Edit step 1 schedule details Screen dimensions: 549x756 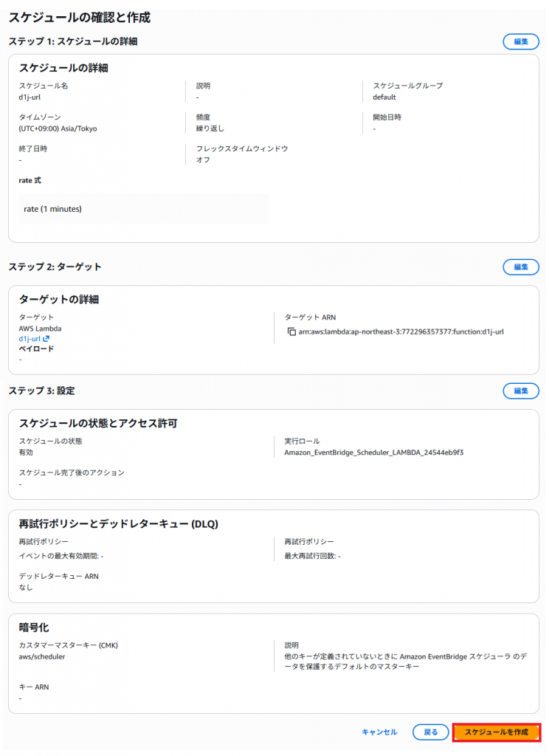point(520,41)
